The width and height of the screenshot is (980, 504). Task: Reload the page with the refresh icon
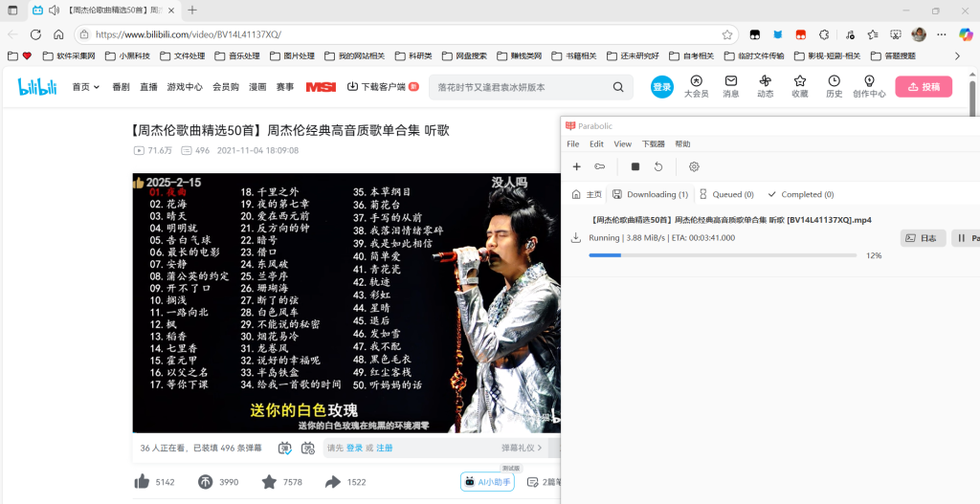35,34
